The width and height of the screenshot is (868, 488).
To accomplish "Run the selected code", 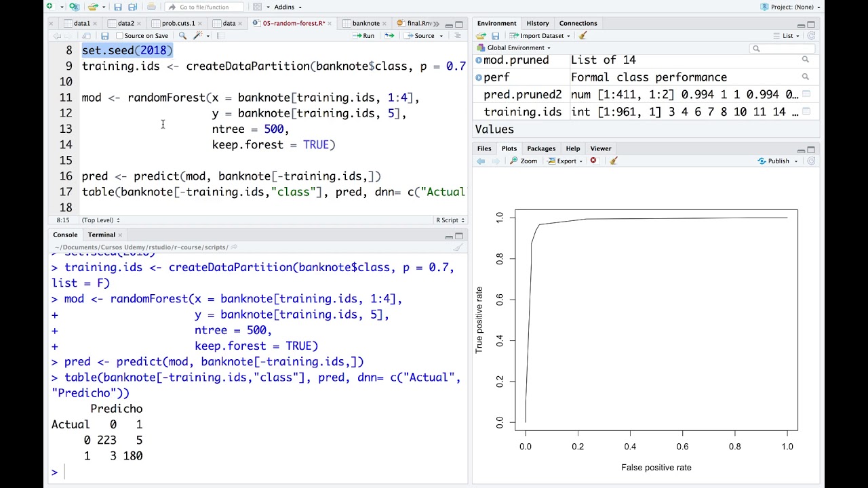I will (364, 36).
